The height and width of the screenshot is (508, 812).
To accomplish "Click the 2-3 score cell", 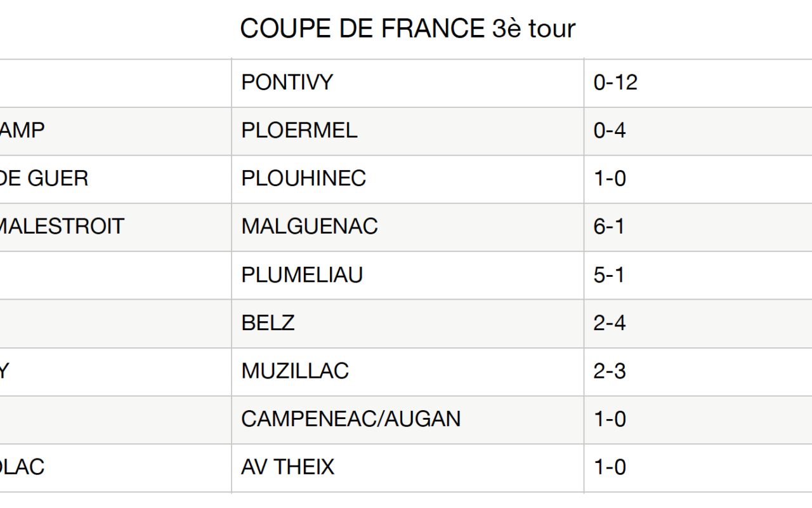I will point(610,371).
